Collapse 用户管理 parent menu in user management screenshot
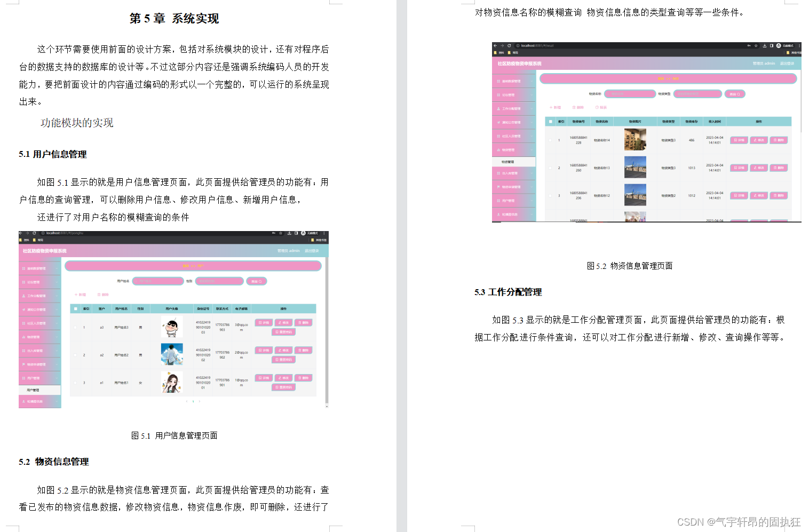The width and height of the screenshot is (809, 532). pyautogui.click(x=40, y=378)
